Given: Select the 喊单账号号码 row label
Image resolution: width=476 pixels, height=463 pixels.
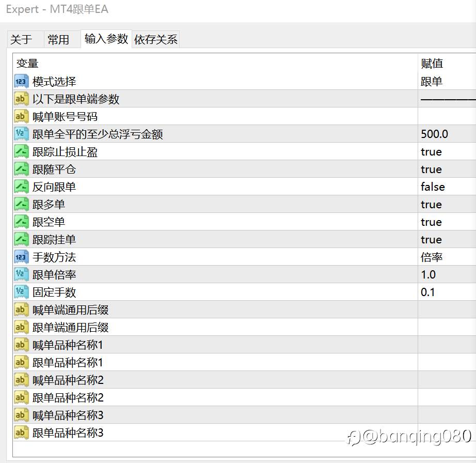Looking at the screenshot, I should point(65,116).
